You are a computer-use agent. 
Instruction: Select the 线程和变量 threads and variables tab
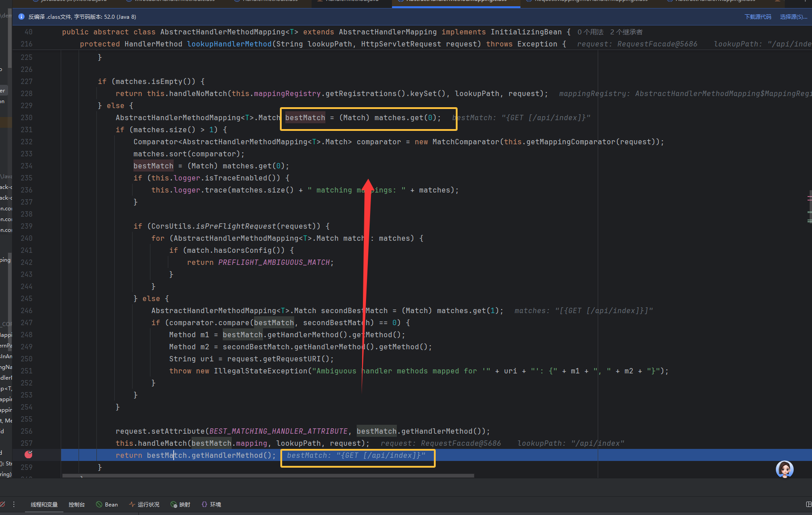(x=44, y=505)
